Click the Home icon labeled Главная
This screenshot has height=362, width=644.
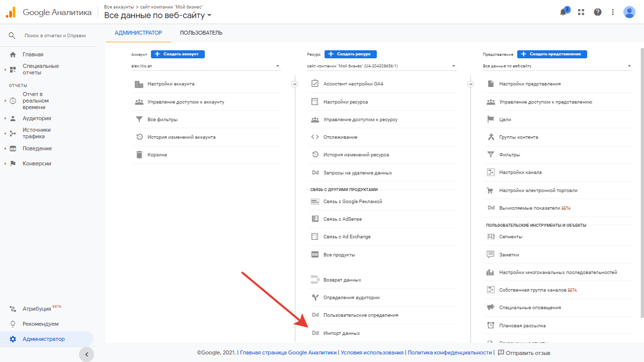pyautogui.click(x=13, y=54)
